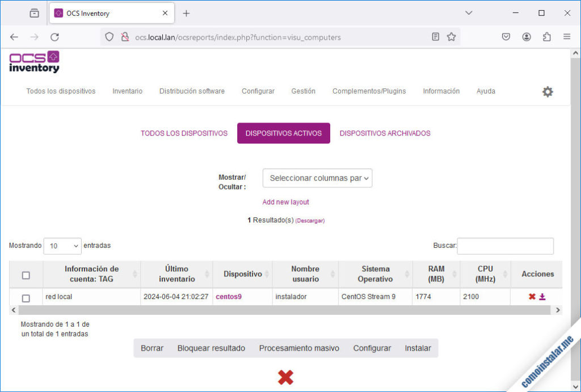Open the Todos los dispositivos menu
Image resolution: width=581 pixels, height=392 pixels.
click(61, 91)
